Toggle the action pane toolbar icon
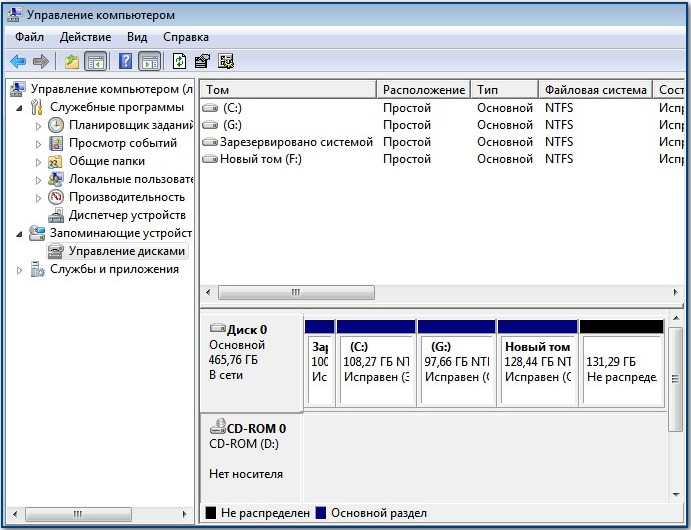 coord(149,62)
